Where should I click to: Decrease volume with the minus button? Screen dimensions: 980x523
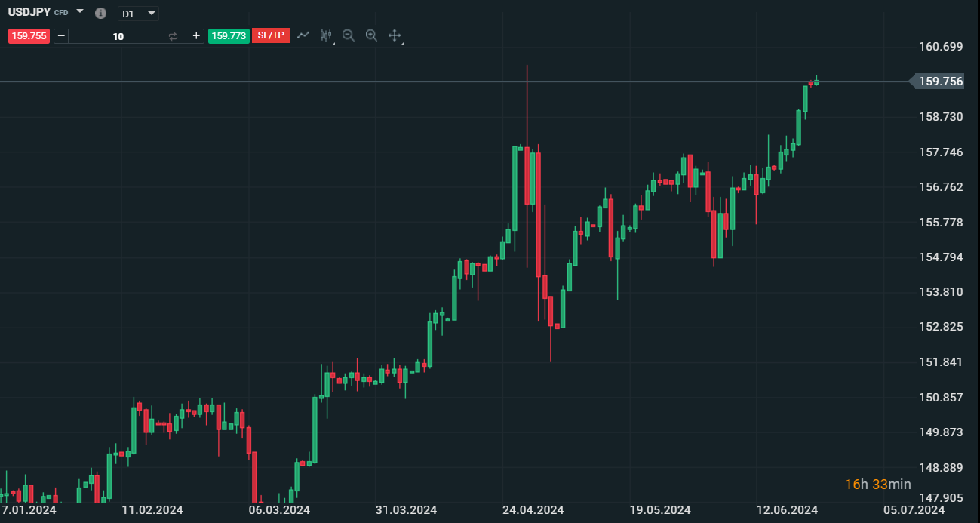[x=61, y=36]
